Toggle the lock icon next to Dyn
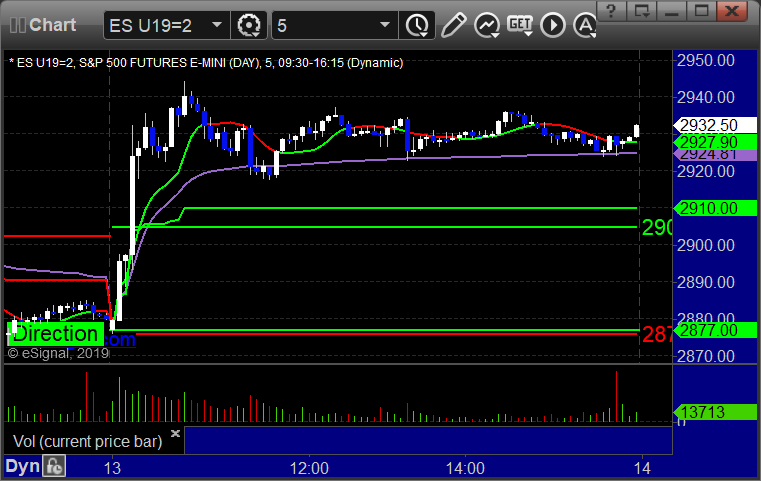Screen dimensions: 761x481 [x=54, y=466]
